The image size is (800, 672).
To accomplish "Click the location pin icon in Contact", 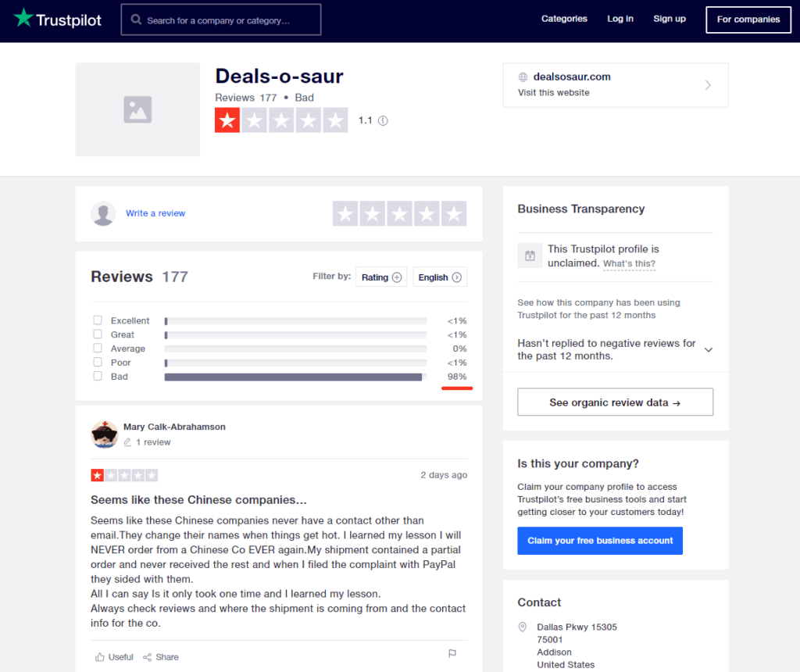I will 523,627.
